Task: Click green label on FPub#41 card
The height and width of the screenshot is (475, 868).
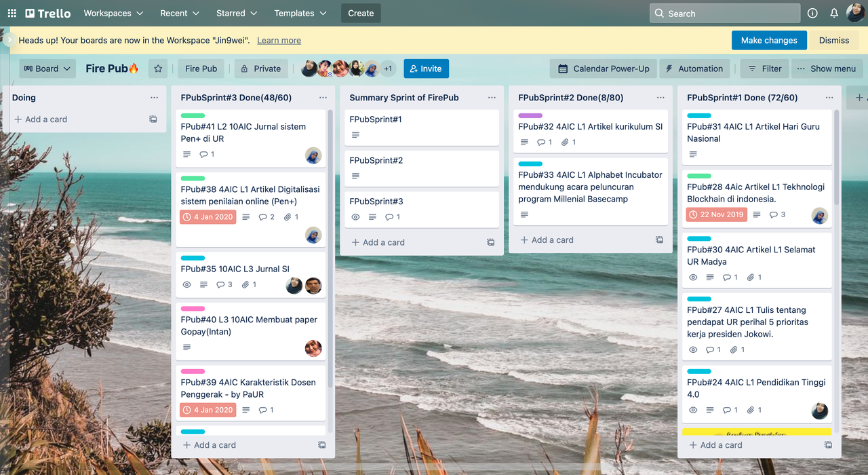Action: (x=193, y=116)
